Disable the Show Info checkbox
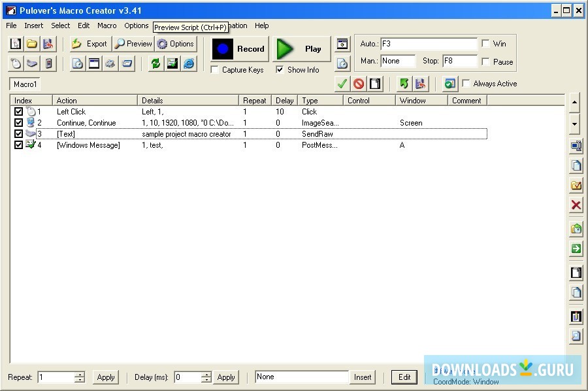588x391 pixels. click(278, 70)
